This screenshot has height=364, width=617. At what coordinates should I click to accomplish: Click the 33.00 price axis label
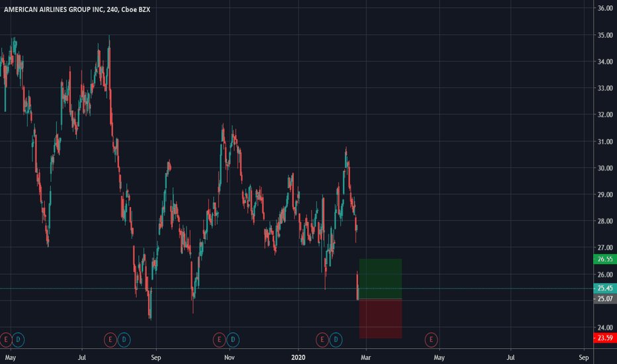click(605, 88)
